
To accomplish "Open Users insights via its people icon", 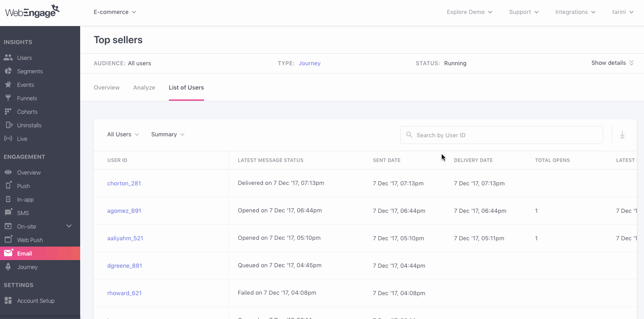I will coord(8,58).
